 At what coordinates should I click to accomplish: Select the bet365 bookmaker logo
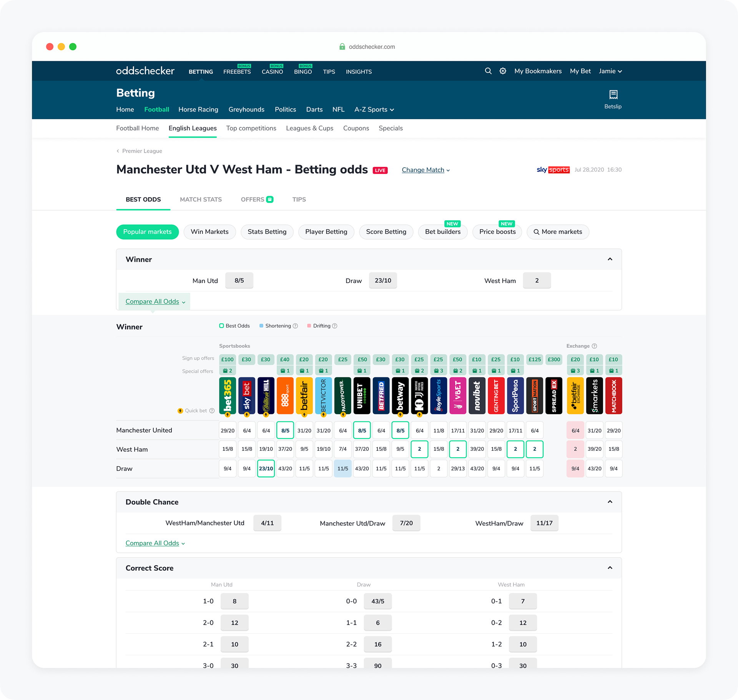click(228, 395)
